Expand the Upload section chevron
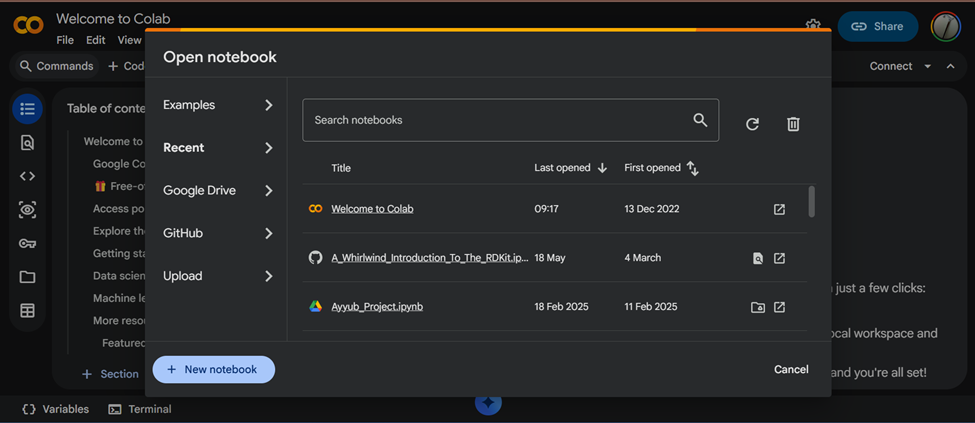 (269, 276)
